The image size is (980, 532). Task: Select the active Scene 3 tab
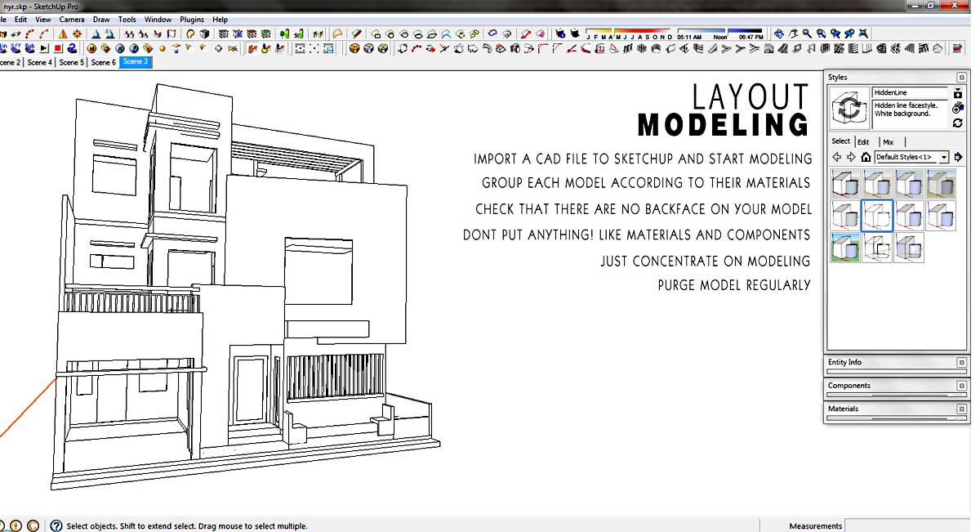coord(136,62)
